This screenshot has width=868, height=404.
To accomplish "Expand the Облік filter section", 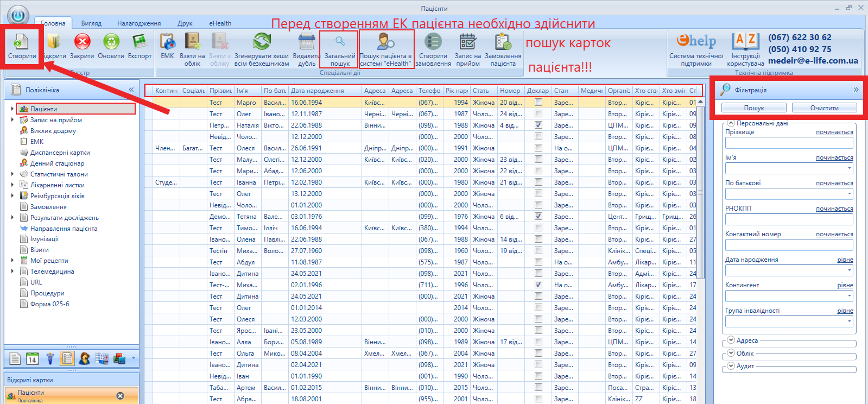I will point(731,353).
